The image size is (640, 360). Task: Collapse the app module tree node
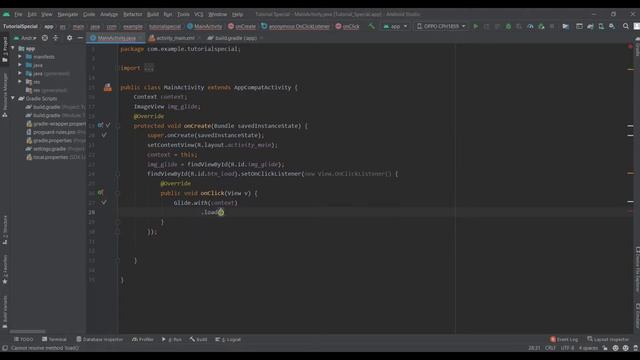pyautogui.click(x=13, y=48)
